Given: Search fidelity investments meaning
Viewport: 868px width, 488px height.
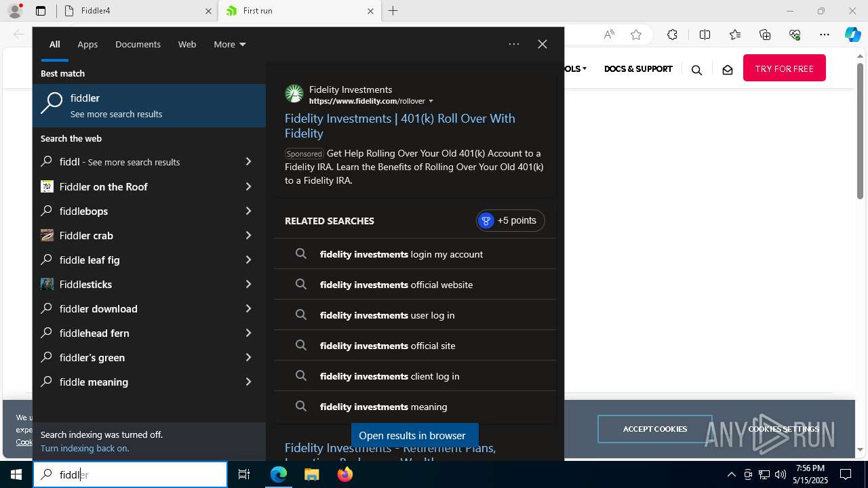Looking at the screenshot, I should click(x=415, y=407).
